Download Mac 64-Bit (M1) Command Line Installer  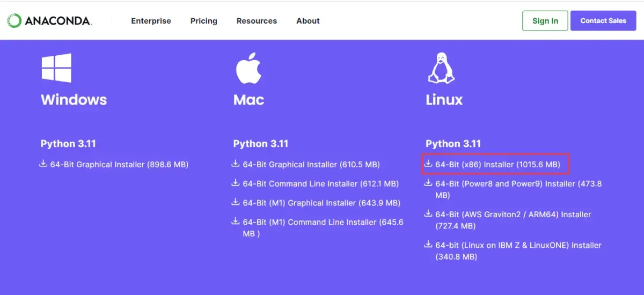(323, 228)
